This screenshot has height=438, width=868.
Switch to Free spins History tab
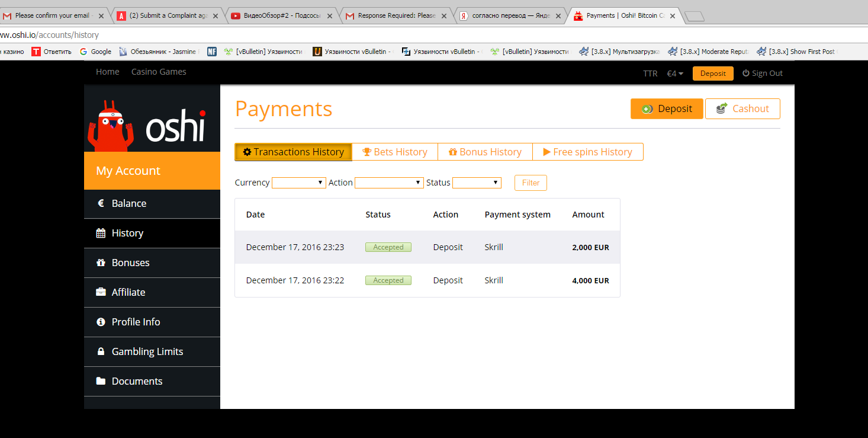pos(588,152)
